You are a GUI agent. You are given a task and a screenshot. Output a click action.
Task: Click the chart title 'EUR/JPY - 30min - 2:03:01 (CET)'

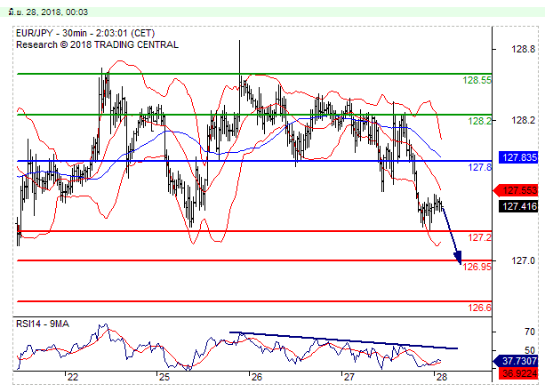85,34
